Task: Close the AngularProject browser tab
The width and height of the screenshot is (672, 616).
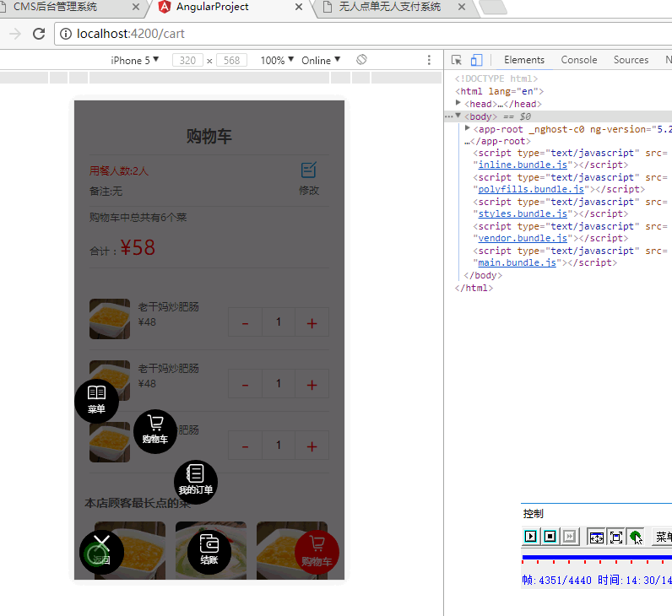Action: click(x=299, y=7)
